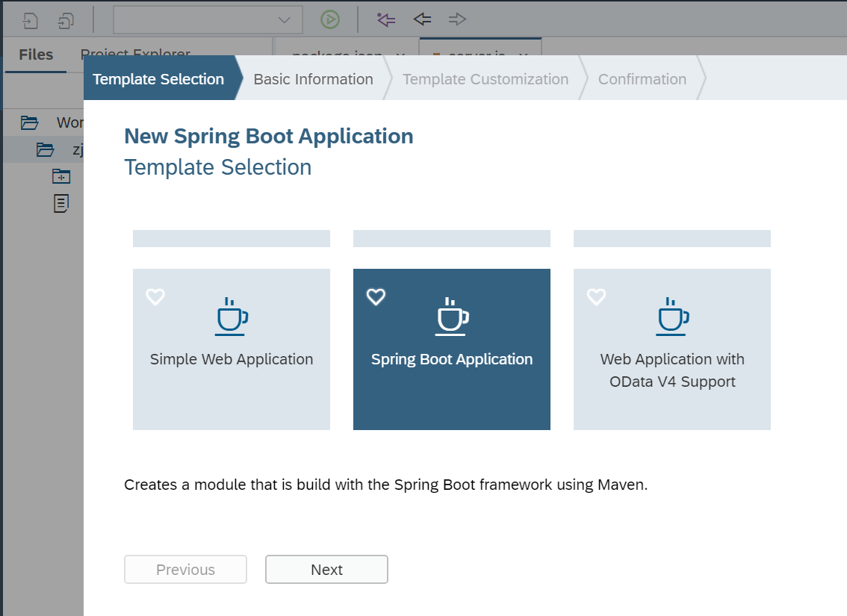847x616 pixels.
Task: Click the Spring Boot Application coffee cup icon
Action: point(452,317)
